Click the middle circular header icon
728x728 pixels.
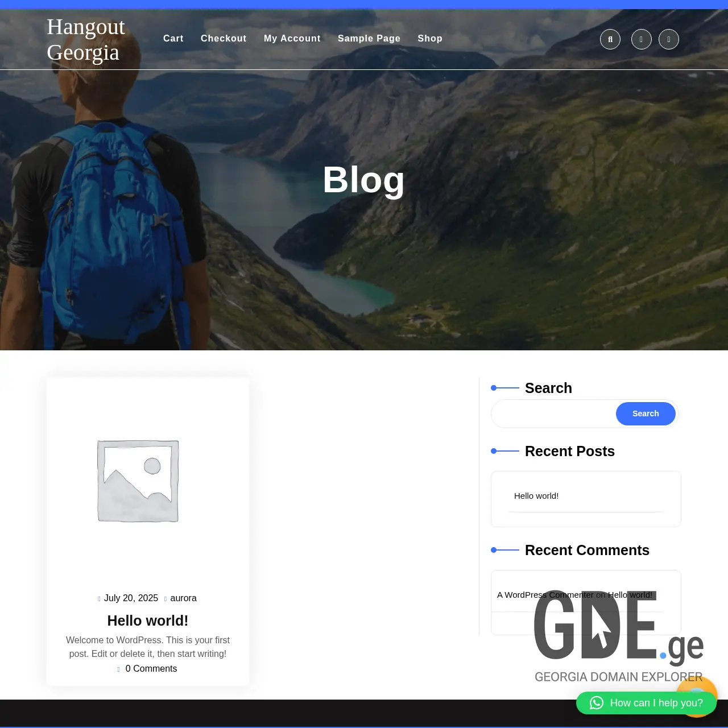pyautogui.click(x=641, y=39)
